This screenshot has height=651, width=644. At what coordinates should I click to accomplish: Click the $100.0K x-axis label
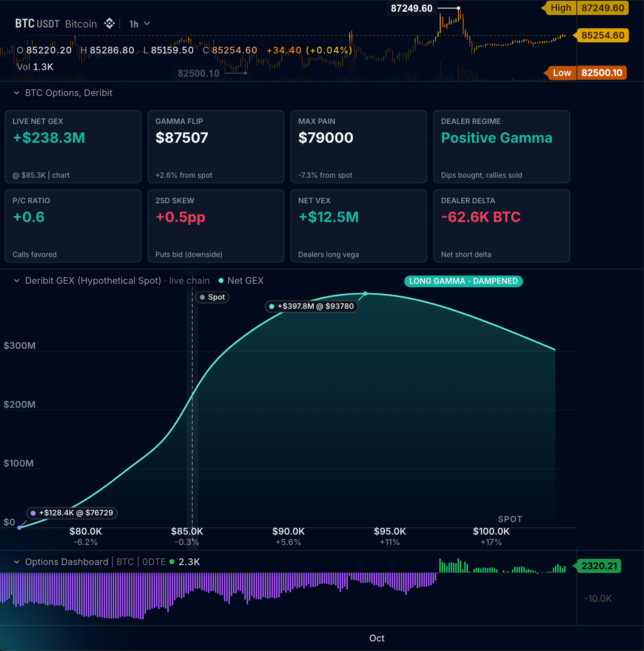pyautogui.click(x=491, y=531)
